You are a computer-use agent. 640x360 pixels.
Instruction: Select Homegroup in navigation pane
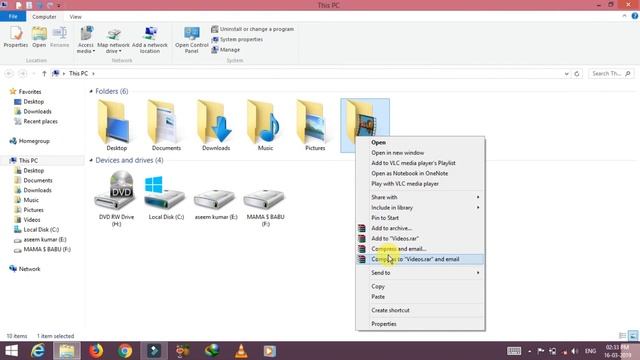pyautogui.click(x=29, y=141)
